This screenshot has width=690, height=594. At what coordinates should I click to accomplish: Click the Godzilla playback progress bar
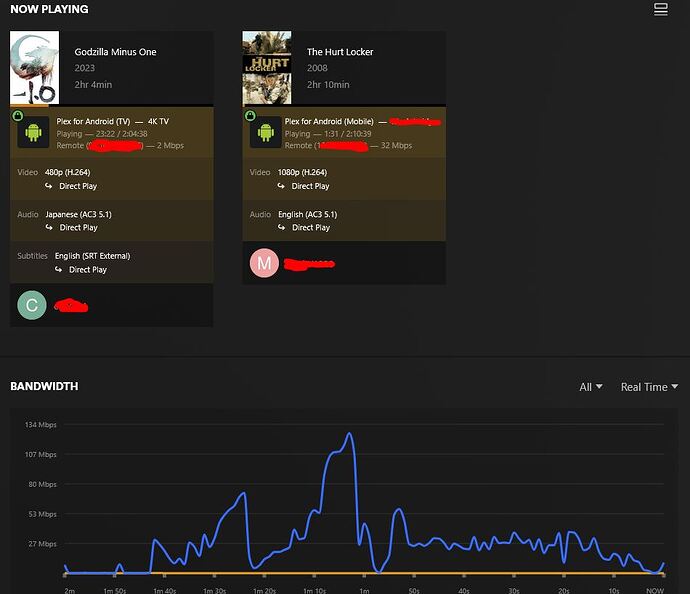pos(112,106)
